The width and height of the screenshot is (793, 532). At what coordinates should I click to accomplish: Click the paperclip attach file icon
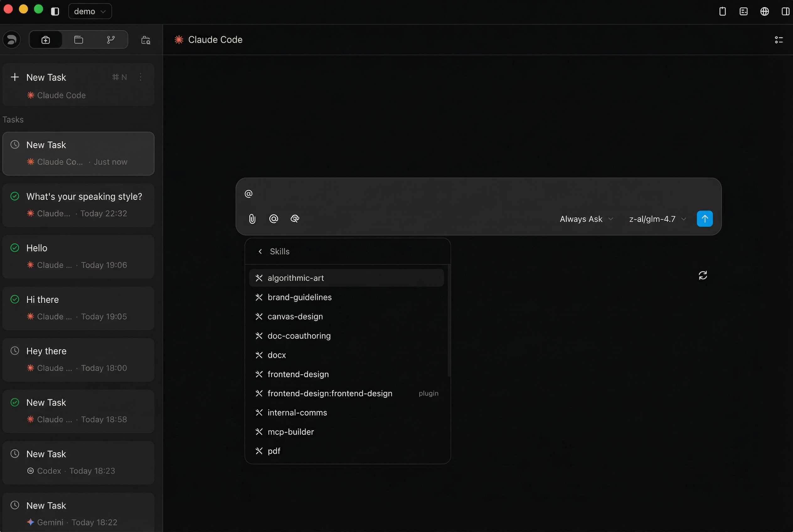tap(252, 219)
